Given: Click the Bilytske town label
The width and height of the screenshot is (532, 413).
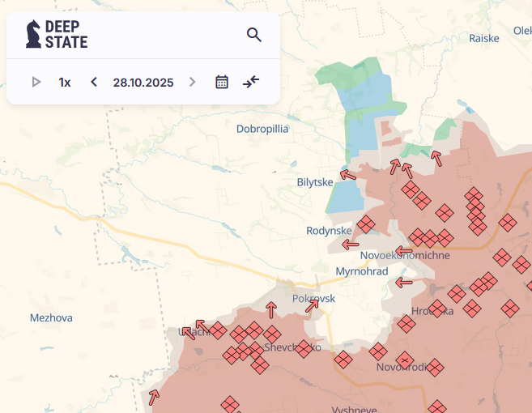Looking at the screenshot, I should (x=315, y=182).
